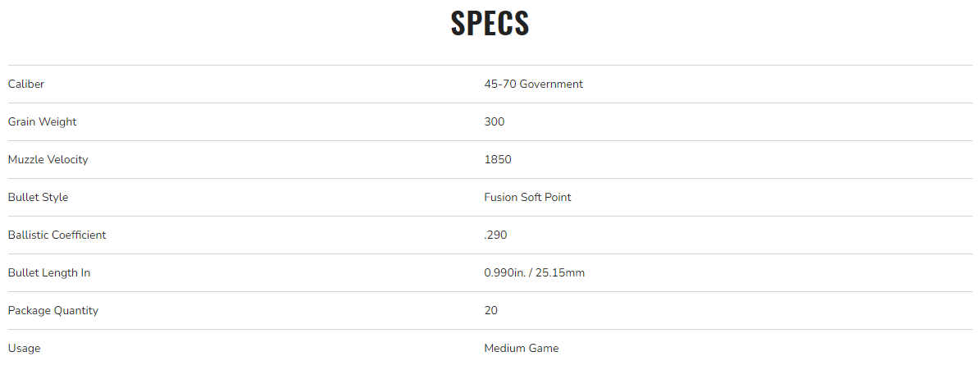Select the Medium Game usage value
Viewport: 980px width, 370px height.
tap(522, 348)
